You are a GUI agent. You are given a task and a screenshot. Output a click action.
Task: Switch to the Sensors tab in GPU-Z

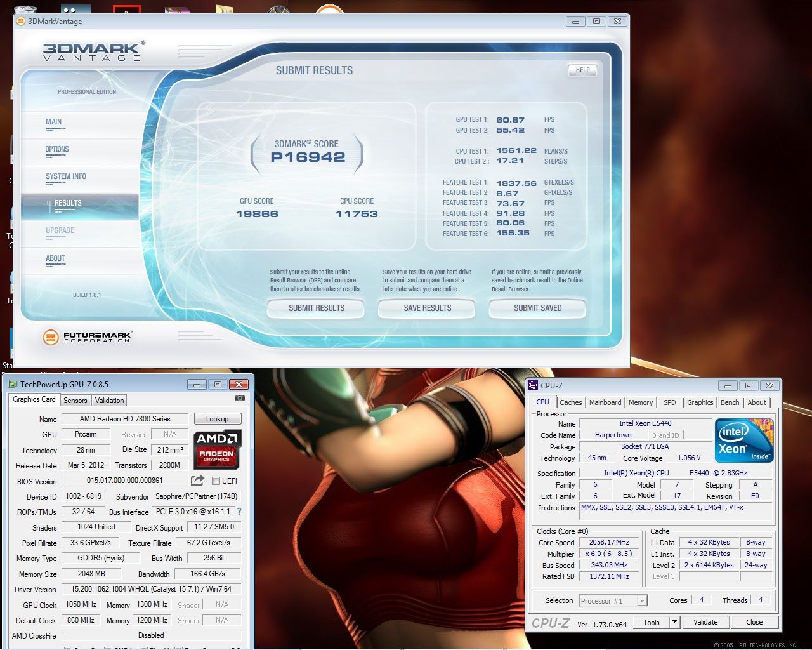click(75, 401)
